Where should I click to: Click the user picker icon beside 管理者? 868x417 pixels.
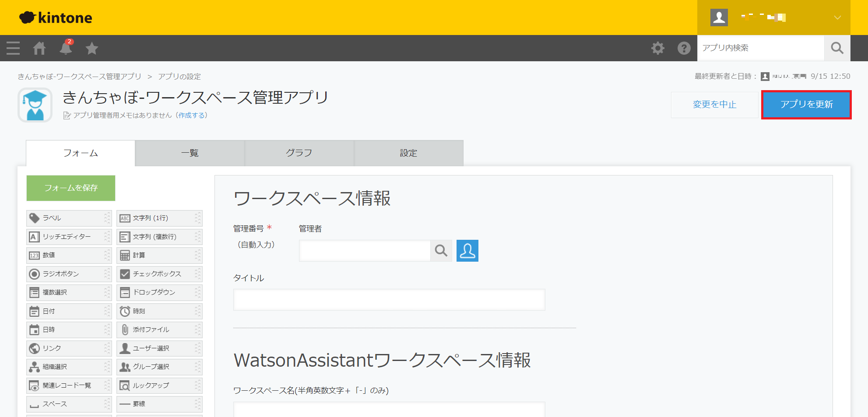tap(467, 251)
